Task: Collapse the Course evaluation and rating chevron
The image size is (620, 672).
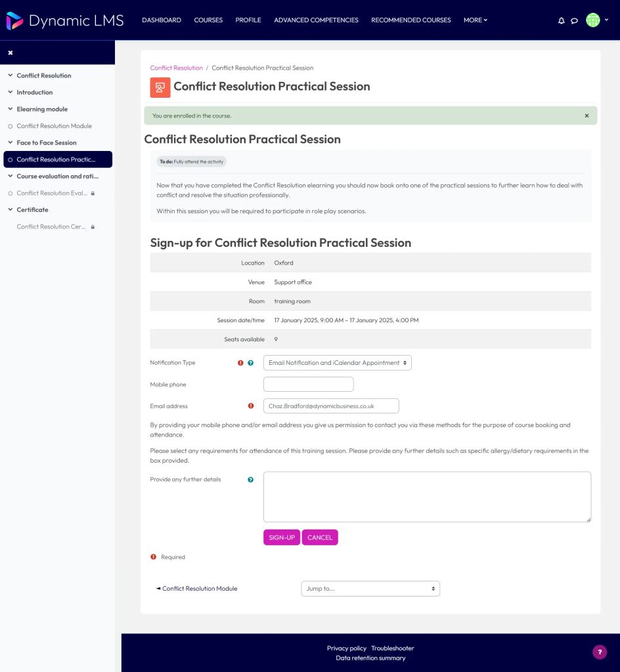Action: click(11, 176)
